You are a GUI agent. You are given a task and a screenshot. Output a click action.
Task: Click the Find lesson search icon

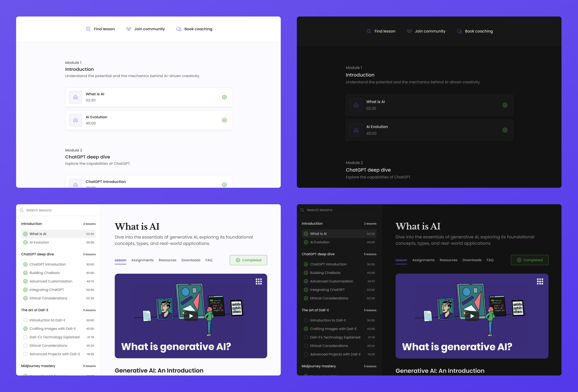click(x=89, y=29)
